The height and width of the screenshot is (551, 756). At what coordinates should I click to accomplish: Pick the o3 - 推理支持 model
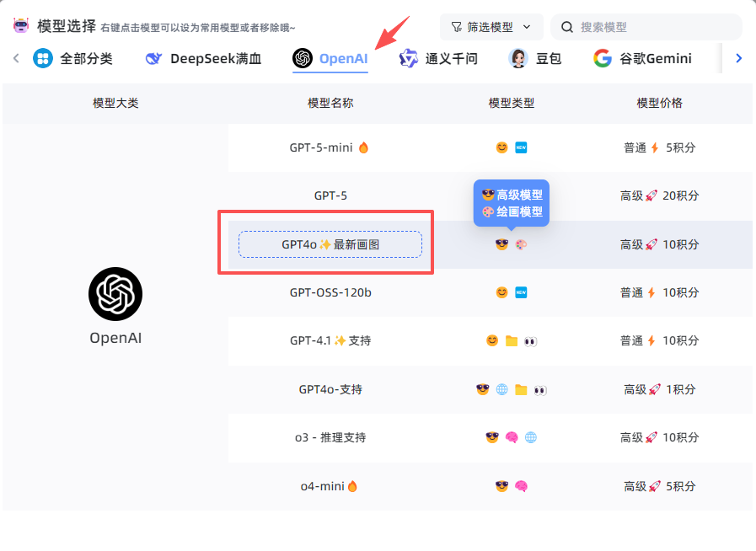(330, 437)
